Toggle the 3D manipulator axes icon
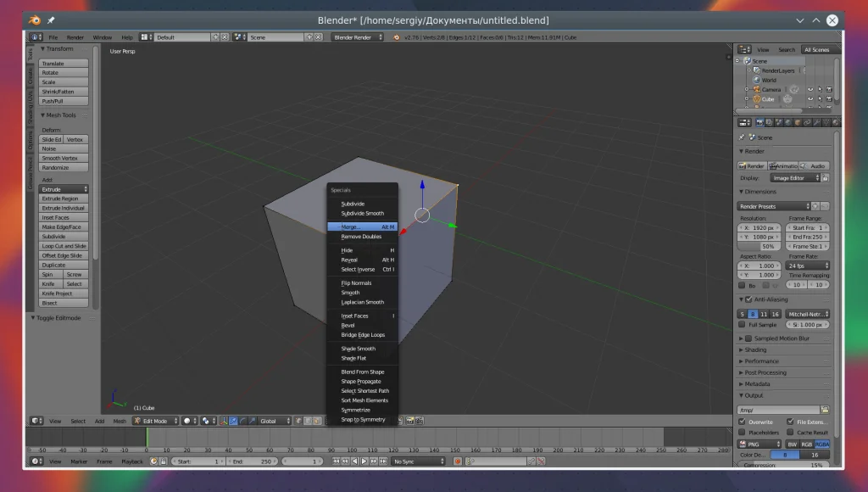The width and height of the screenshot is (868, 492). [x=225, y=421]
